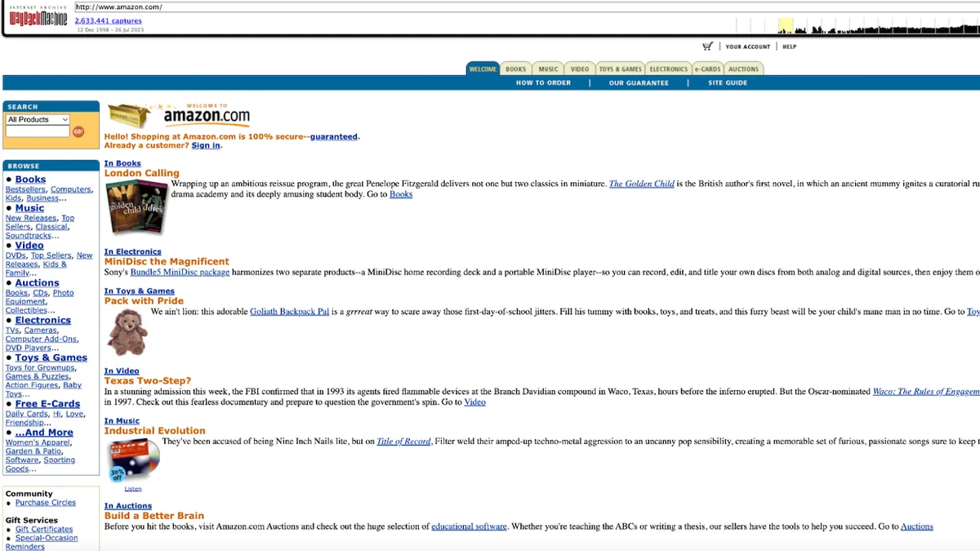Click The Golden Child title link
Viewport: 980px width, 551px height.
click(642, 184)
